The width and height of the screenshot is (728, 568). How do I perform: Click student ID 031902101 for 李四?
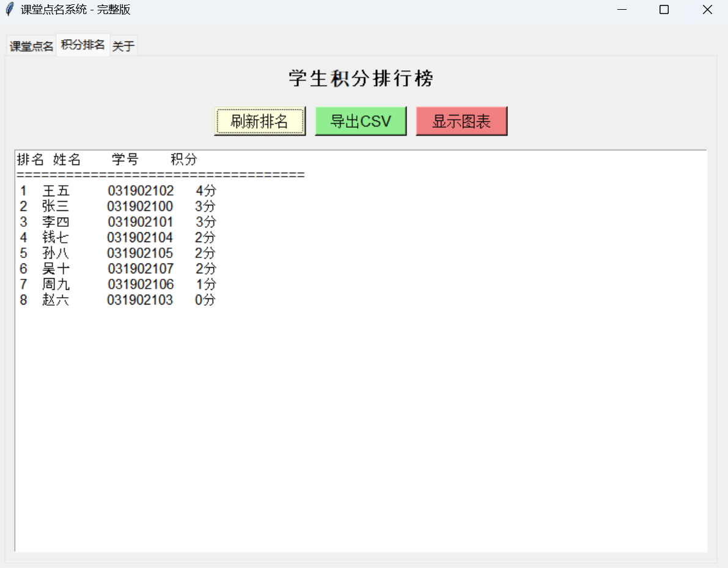click(141, 222)
